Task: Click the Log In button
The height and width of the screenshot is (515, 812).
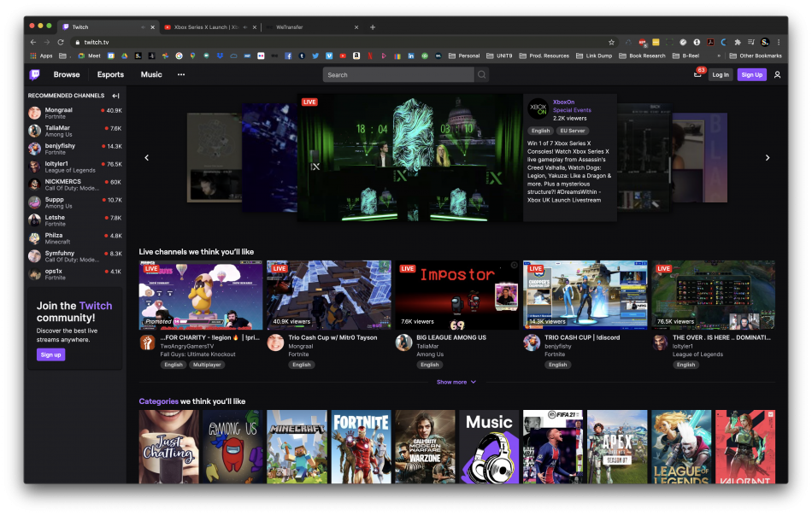Action: click(721, 74)
